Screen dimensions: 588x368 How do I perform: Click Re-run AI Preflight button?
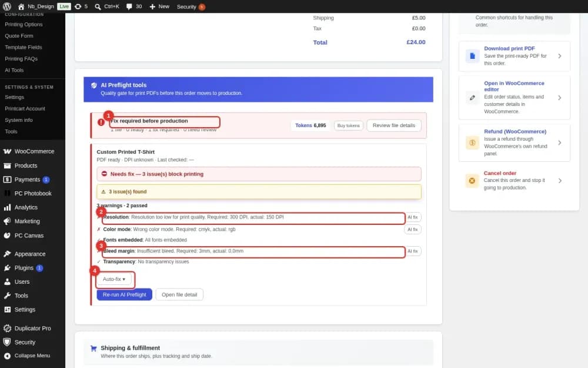point(125,295)
